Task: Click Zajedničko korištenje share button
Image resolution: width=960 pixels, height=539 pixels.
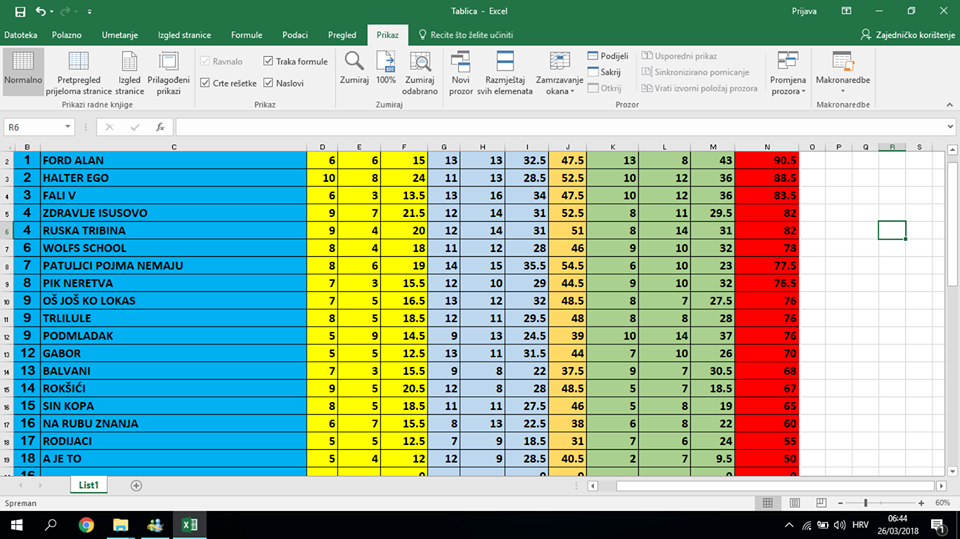Action: (x=907, y=35)
